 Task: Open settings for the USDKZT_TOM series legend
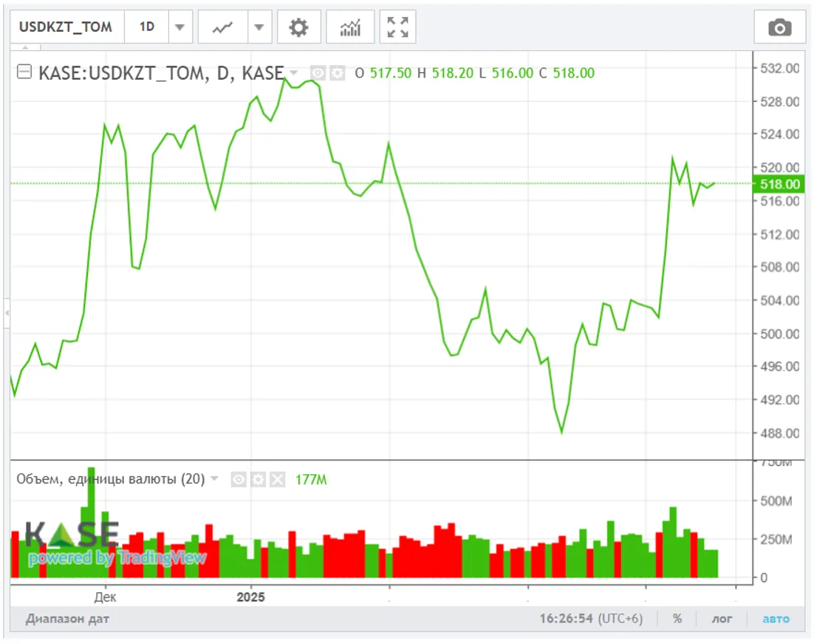point(337,72)
